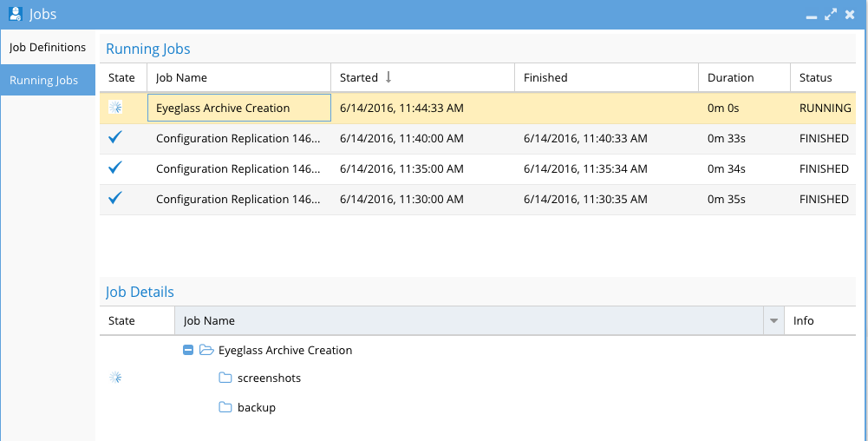Click the RUNNING status cell
The image size is (868, 441).
[x=823, y=108]
